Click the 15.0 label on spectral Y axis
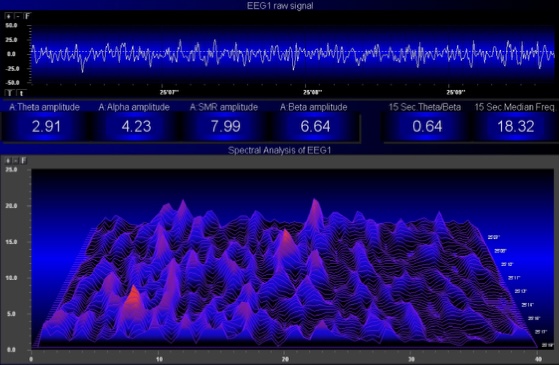The height and width of the screenshot is (365, 559). pos(11,242)
